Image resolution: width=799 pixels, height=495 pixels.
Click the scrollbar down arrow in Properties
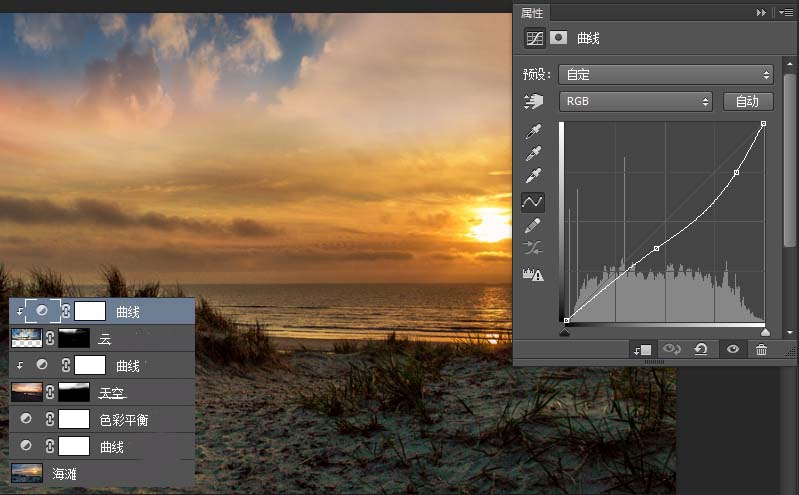point(790,332)
